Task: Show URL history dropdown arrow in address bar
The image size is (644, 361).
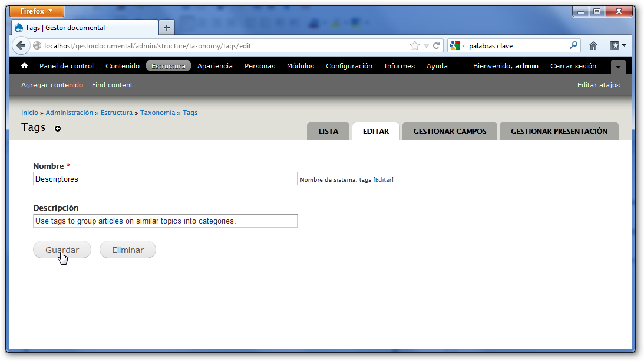Action: (x=426, y=45)
